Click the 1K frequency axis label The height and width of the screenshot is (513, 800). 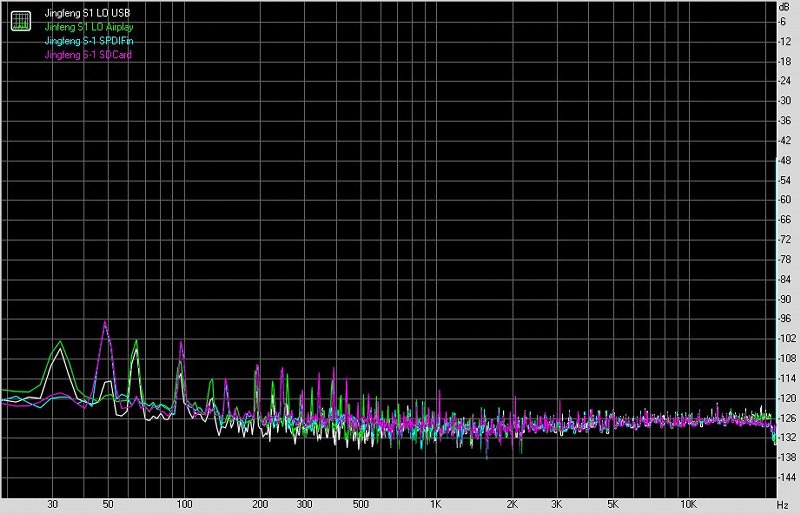436,504
